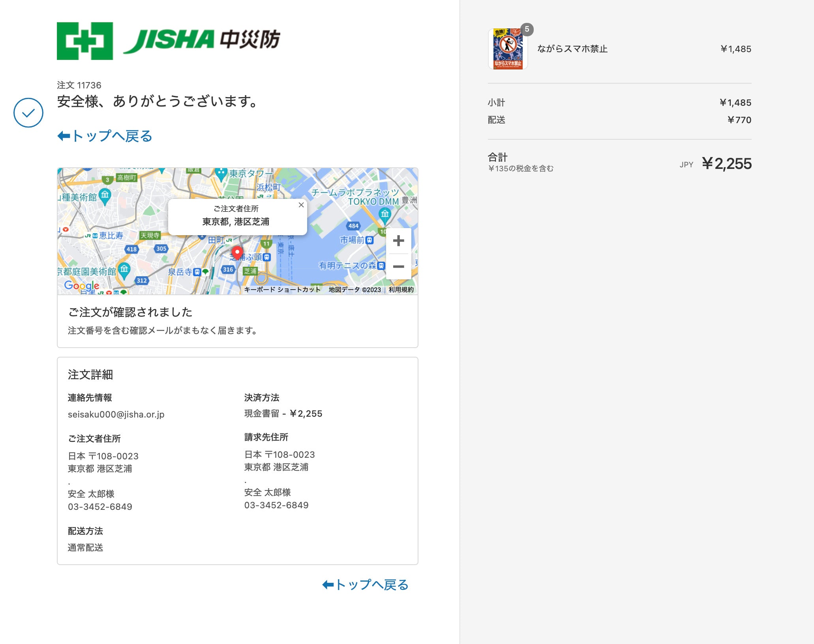Open the 利用規約 map terms link
Viewport: 814px width, 644px height.
[x=401, y=290]
